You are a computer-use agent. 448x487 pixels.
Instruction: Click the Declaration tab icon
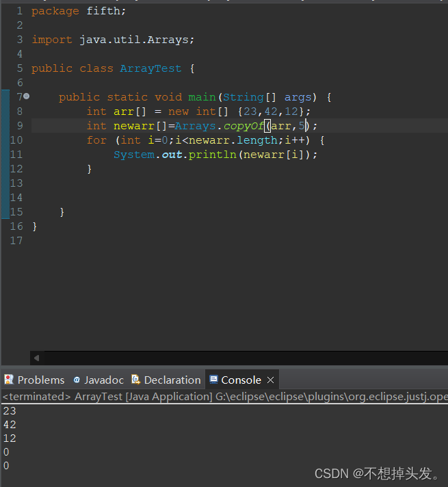pyautogui.click(x=135, y=379)
